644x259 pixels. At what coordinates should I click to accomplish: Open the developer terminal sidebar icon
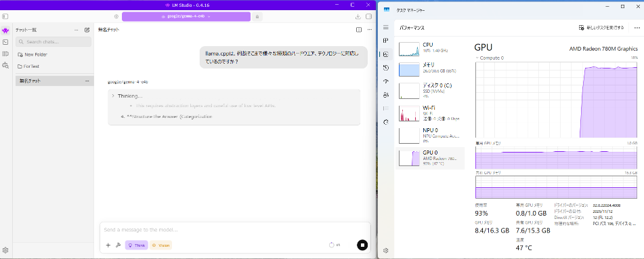[x=5, y=42]
